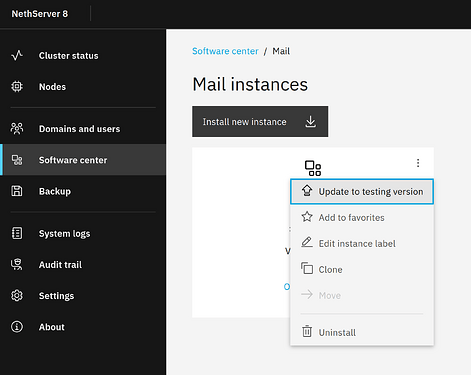Choose Clone from the context menu

click(362, 269)
